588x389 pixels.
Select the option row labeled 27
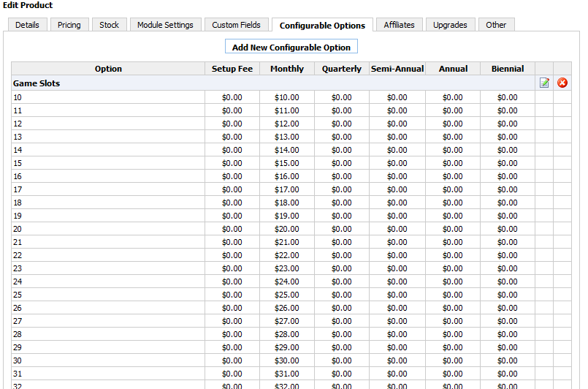point(291,321)
